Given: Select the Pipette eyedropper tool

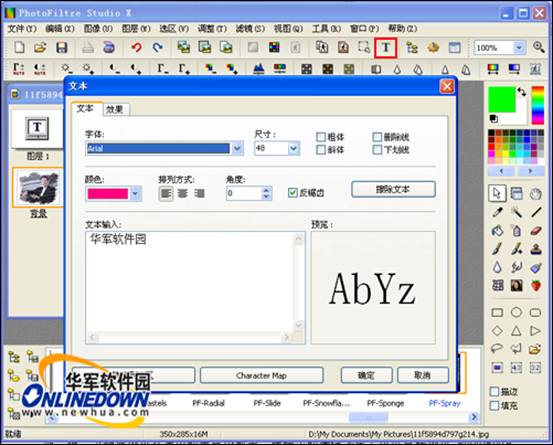Looking at the screenshot, I should 497,212.
